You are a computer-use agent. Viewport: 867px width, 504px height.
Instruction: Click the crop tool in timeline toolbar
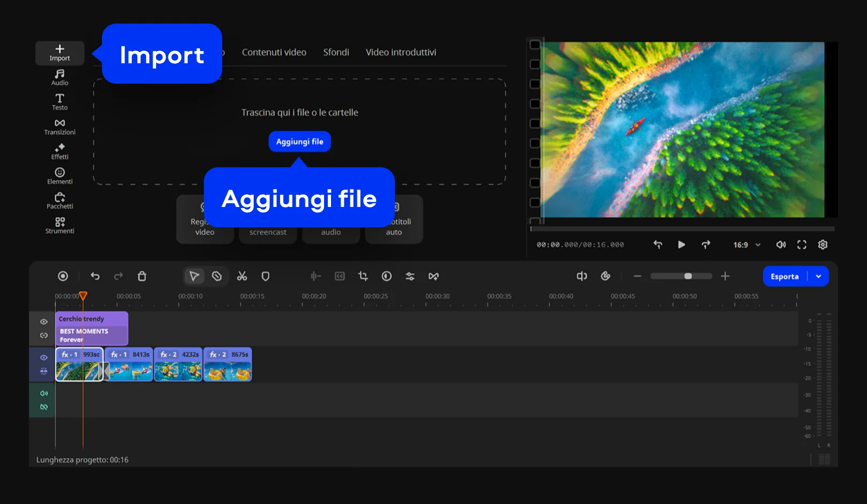pos(363,276)
